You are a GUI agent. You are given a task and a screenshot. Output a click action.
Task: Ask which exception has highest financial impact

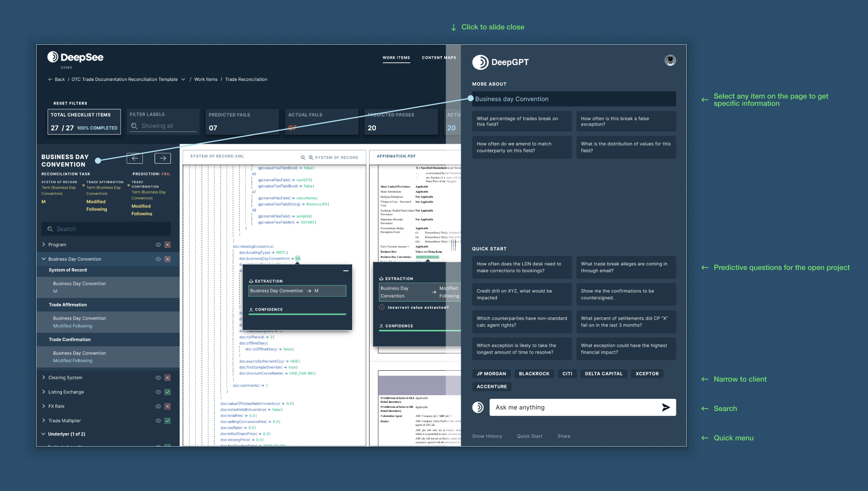(x=626, y=349)
